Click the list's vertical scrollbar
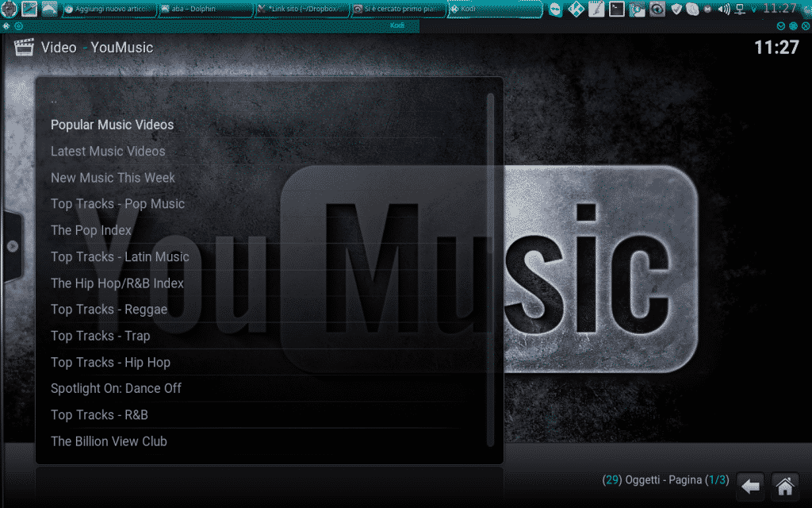 coord(490,270)
